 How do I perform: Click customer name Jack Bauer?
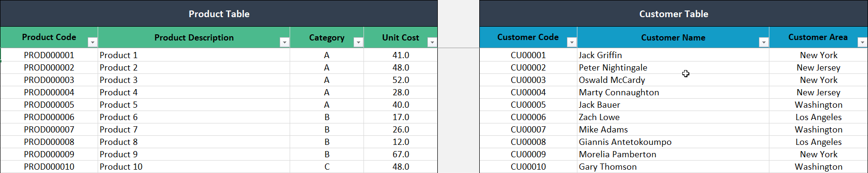click(673, 104)
